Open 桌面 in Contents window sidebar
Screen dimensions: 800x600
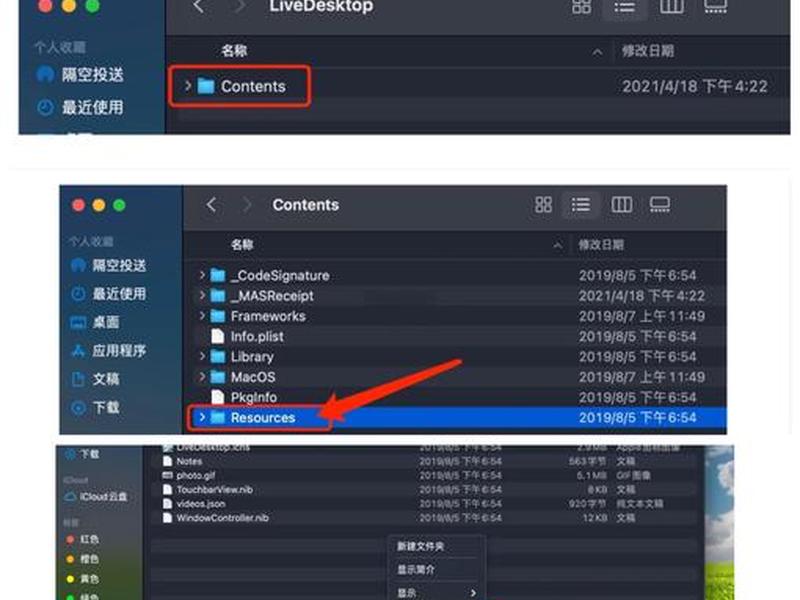pyautogui.click(x=95, y=322)
